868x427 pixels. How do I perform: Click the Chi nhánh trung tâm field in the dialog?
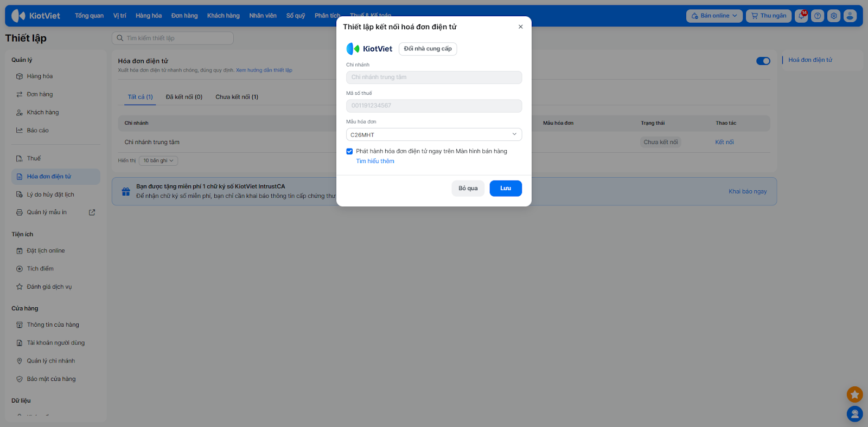[434, 77]
